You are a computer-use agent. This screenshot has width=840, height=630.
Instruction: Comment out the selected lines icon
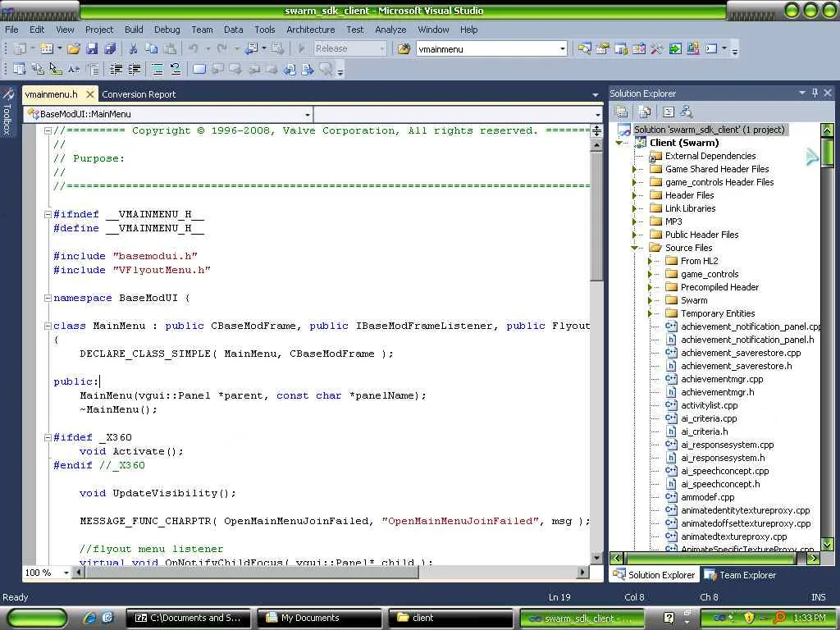pyautogui.click(x=157, y=69)
